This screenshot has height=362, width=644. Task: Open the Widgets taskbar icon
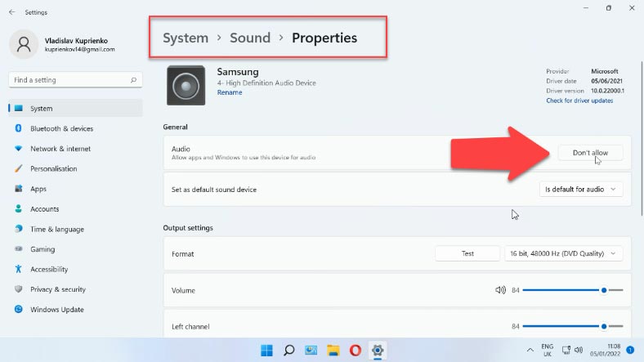(x=311, y=351)
